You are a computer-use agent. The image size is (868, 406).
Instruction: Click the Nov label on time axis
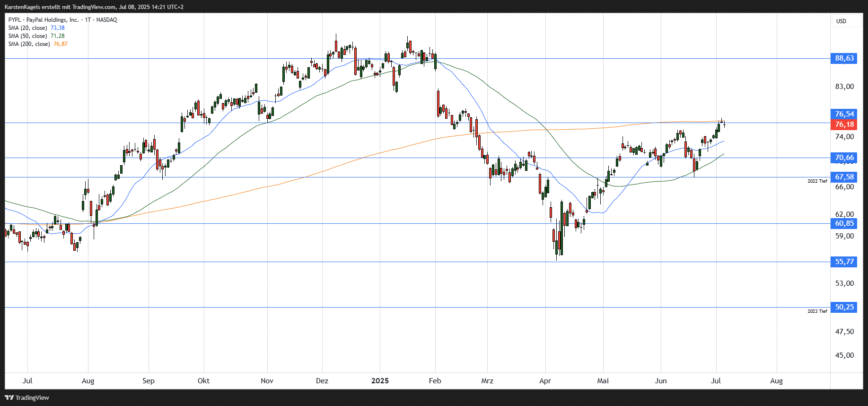267,381
